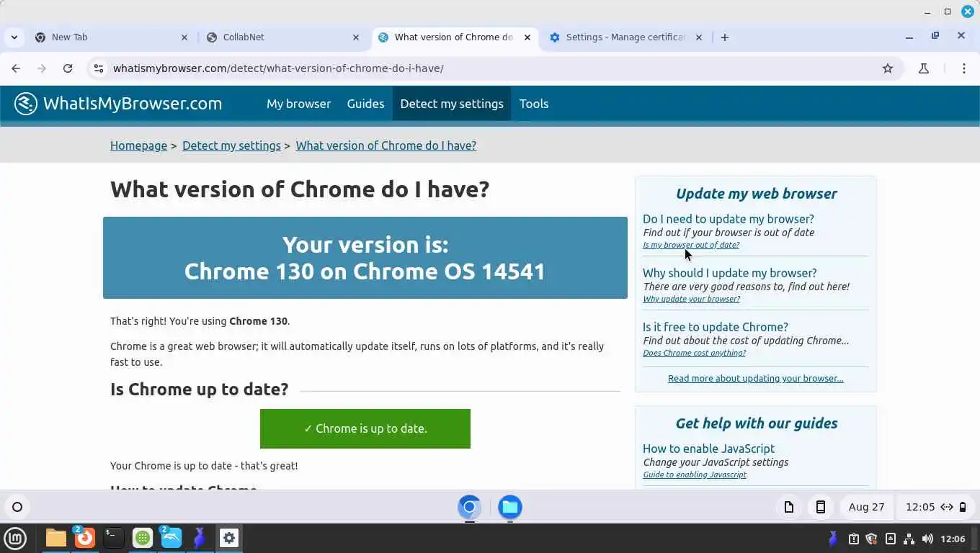
Task: Open Does Chrome cost anything? link
Action: point(694,353)
